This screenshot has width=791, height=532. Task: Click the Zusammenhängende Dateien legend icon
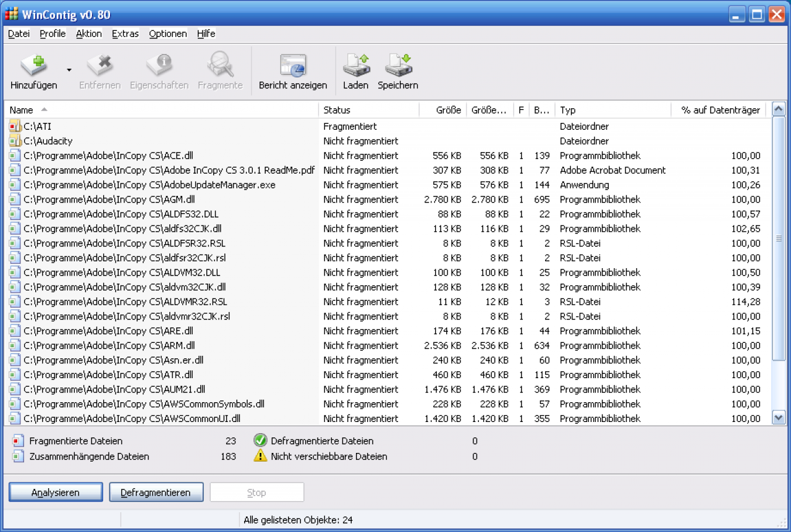18,457
